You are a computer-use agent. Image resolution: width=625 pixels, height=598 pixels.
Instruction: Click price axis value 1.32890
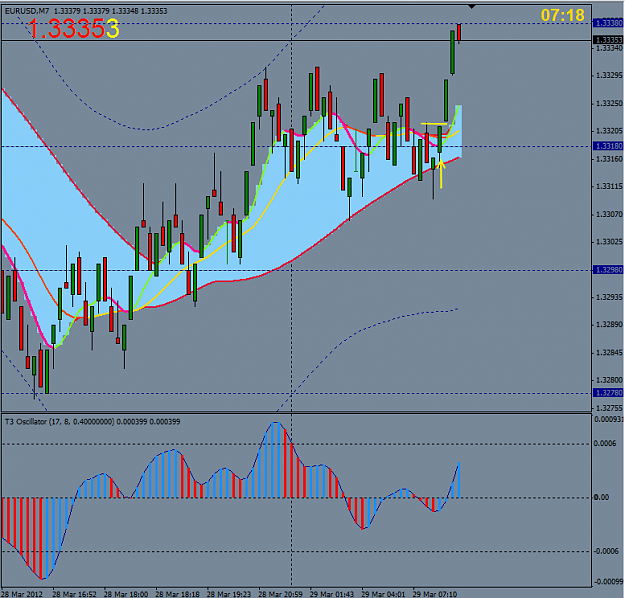609,325
